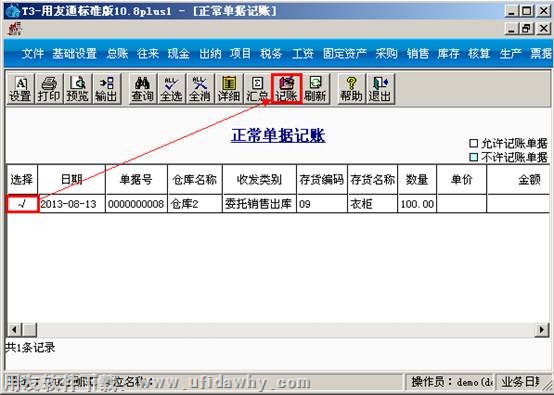Screen dimensions: 554x395
Task: Open the 核算 menu
Action: pyautogui.click(x=479, y=54)
